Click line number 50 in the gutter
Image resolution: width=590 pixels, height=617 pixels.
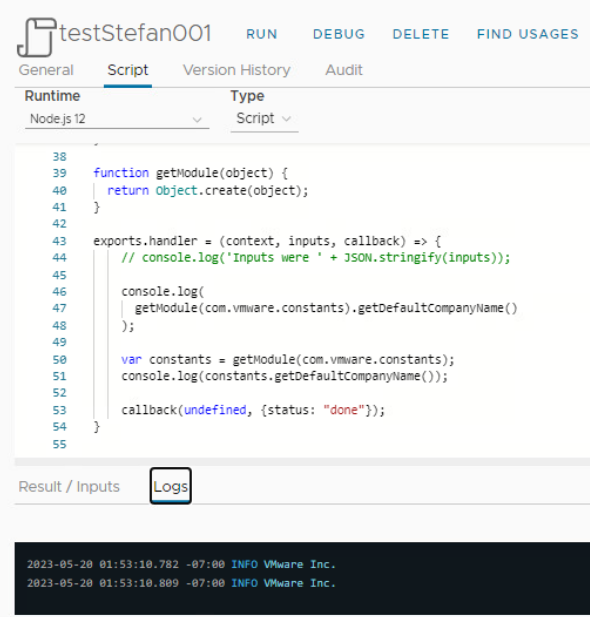point(59,360)
